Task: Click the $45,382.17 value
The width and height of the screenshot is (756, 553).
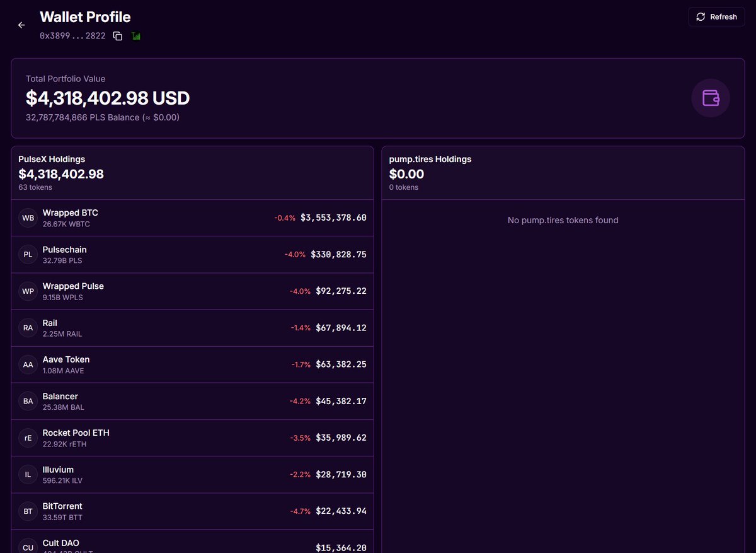Action: [341, 401]
